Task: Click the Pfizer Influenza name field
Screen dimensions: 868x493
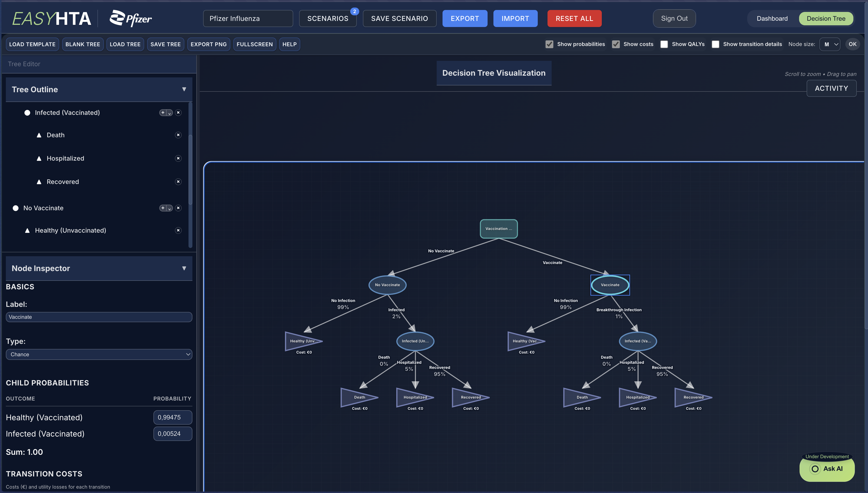Action: point(248,18)
